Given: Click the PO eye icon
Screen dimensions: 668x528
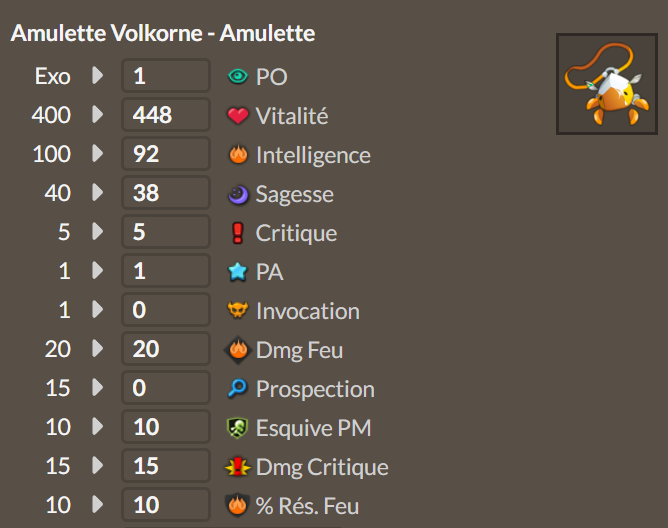Looking at the screenshot, I should pos(238,76).
